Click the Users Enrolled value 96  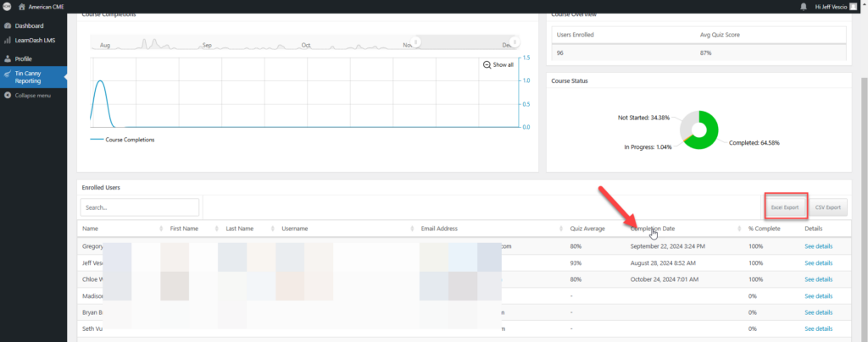pos(560,53)
